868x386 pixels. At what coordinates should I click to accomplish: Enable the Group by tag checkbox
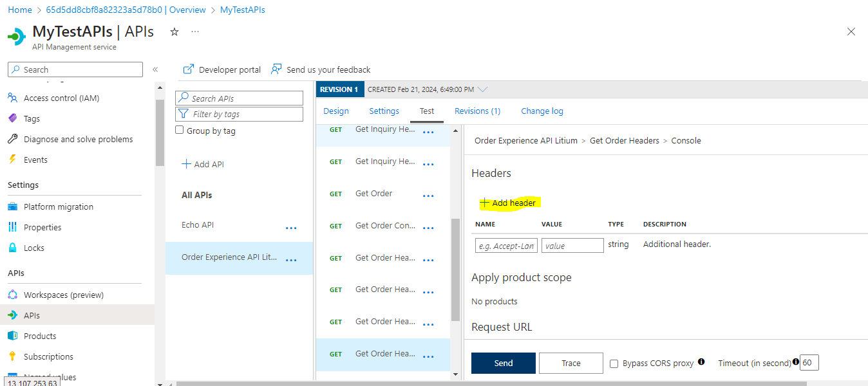click(180, 130)
